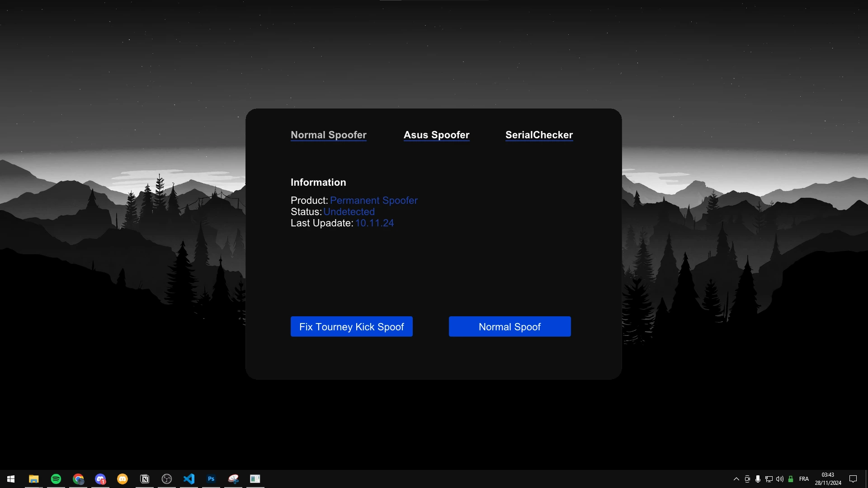Show hidden system tray icons
The width and height of the screenshot is (868, 488).
pos(736,479)
